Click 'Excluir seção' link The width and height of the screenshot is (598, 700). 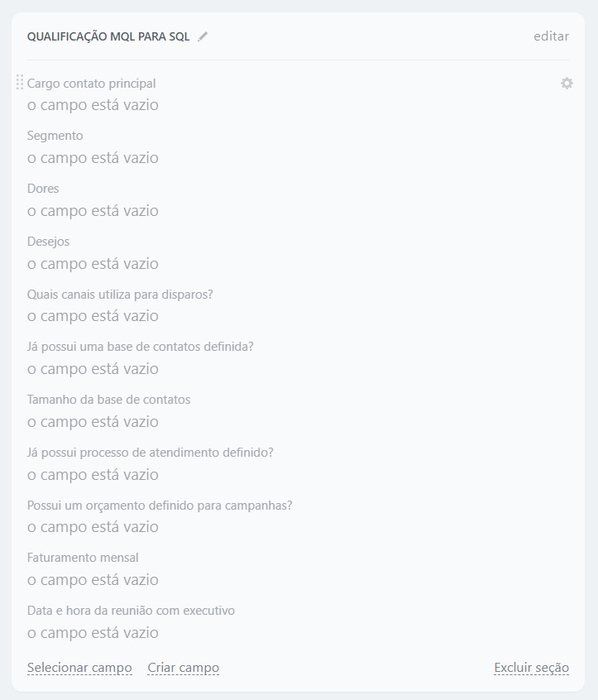(531, 668)
